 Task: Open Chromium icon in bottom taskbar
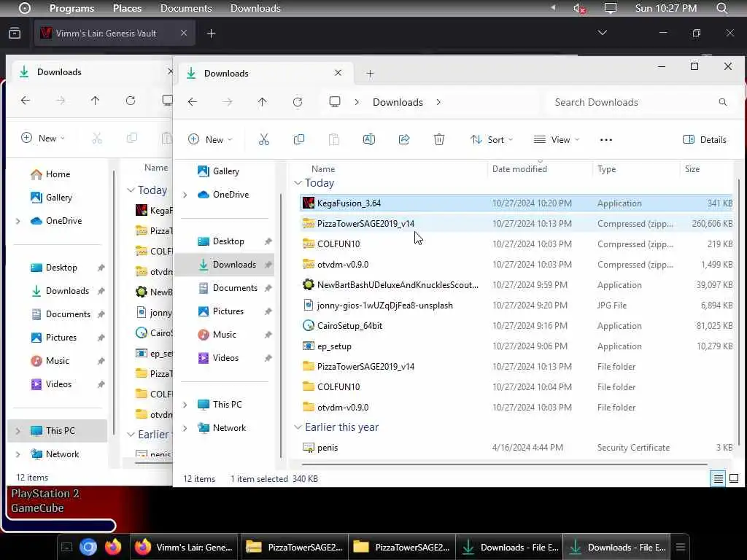pos(88,547)
